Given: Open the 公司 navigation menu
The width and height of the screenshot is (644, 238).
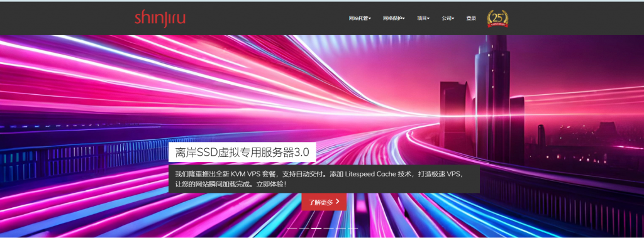Looking at the screenshot, I should (x=448, y=18).
